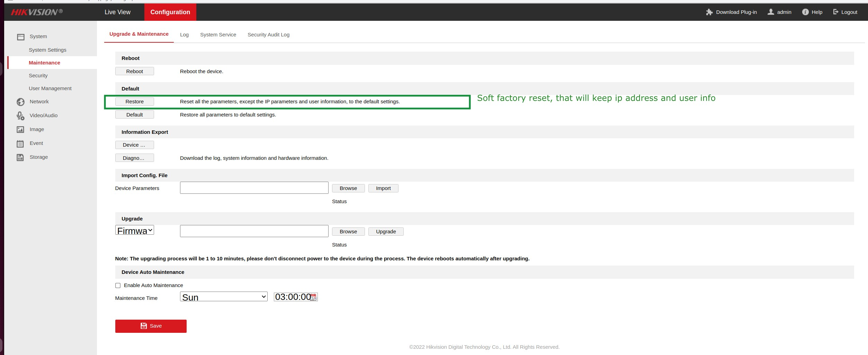Image resolution: width=868 pixels, height=355 pixels.
Task: Click the Restore button
Action: coord(135,102)
